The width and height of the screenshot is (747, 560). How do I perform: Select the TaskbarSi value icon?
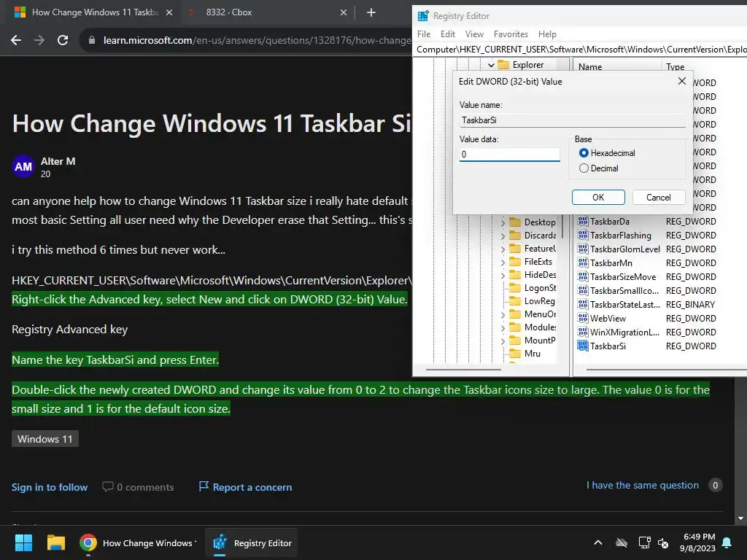583,346
